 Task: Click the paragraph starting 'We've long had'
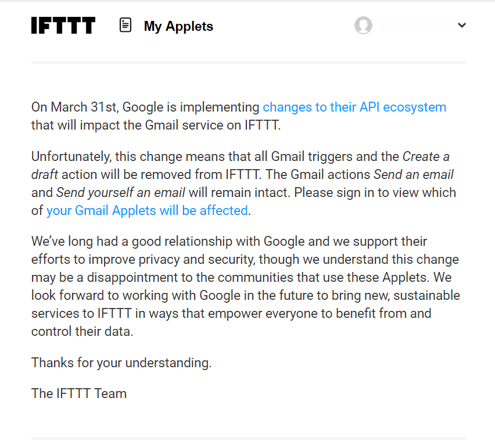(x=246, y=286)
